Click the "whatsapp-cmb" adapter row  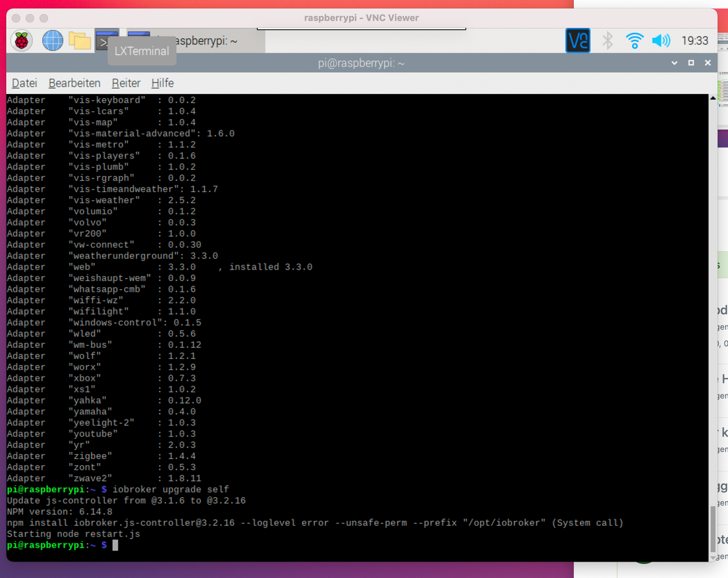(x=101, y=289)
